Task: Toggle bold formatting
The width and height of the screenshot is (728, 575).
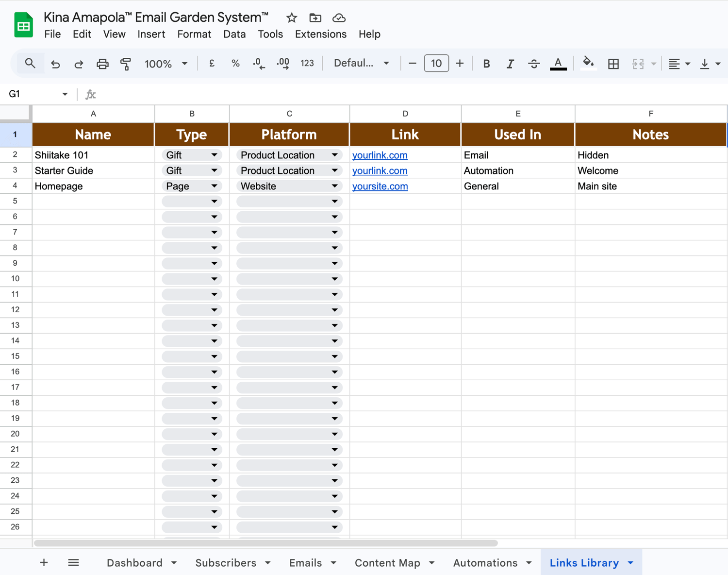Action: [x=486, y=64]
